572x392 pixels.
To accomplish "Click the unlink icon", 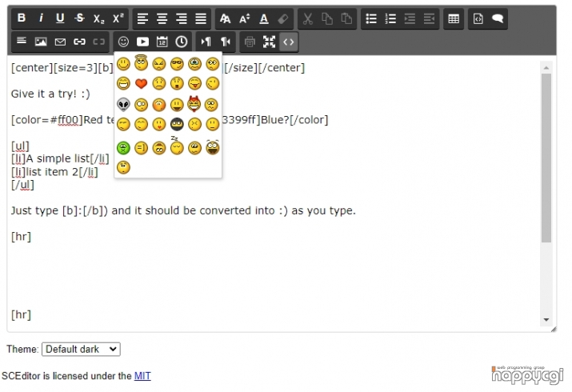I will 99,42.
